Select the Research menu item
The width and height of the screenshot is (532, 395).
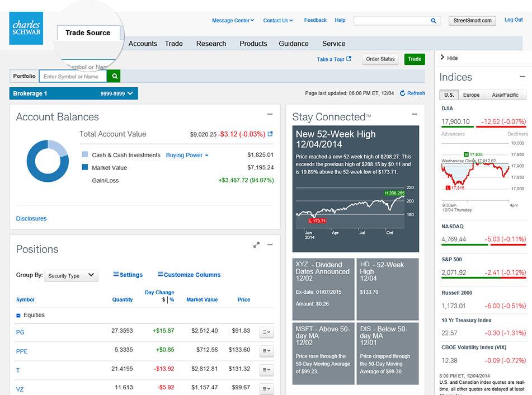[x=211, y=44]
